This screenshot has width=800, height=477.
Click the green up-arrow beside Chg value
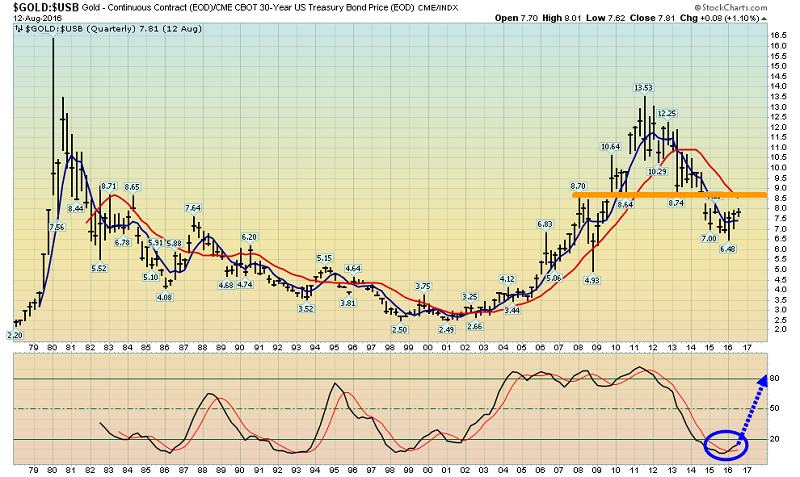[763, 18]
